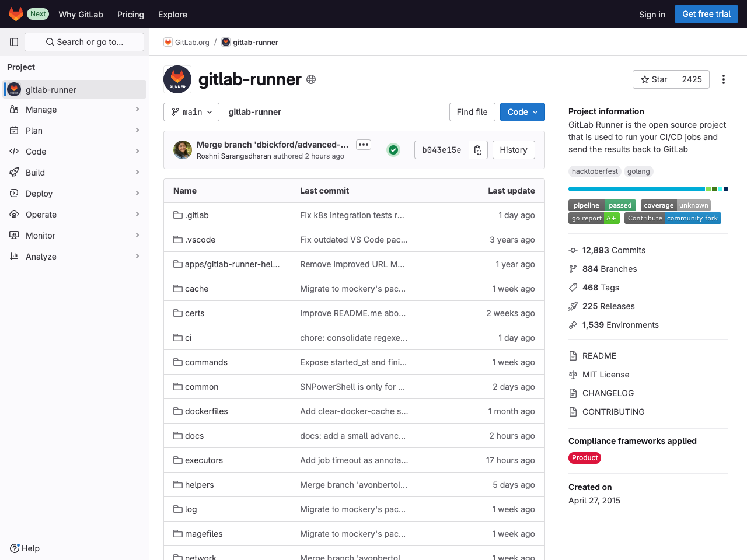Click the gitlab-runner project avatar
Screen dimensions: 747x560
pos(177,79)
